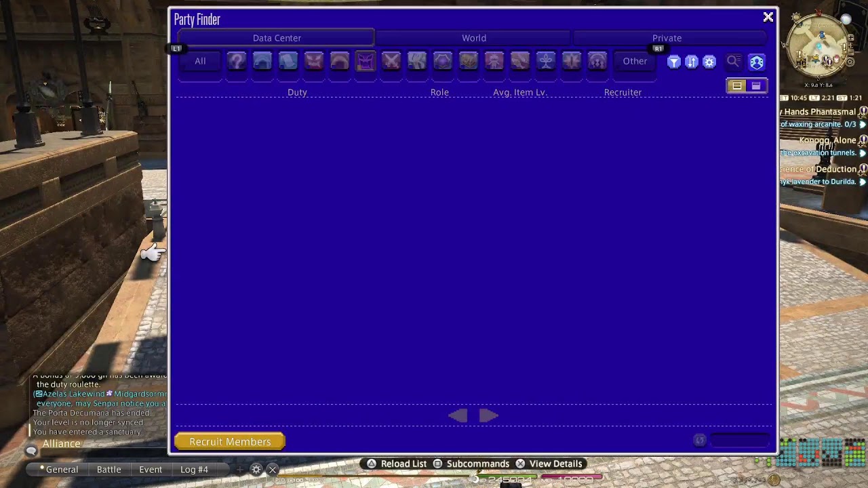The image size is (868, 488).
Task: Click the Role column header
Action: tap(439, 92)
